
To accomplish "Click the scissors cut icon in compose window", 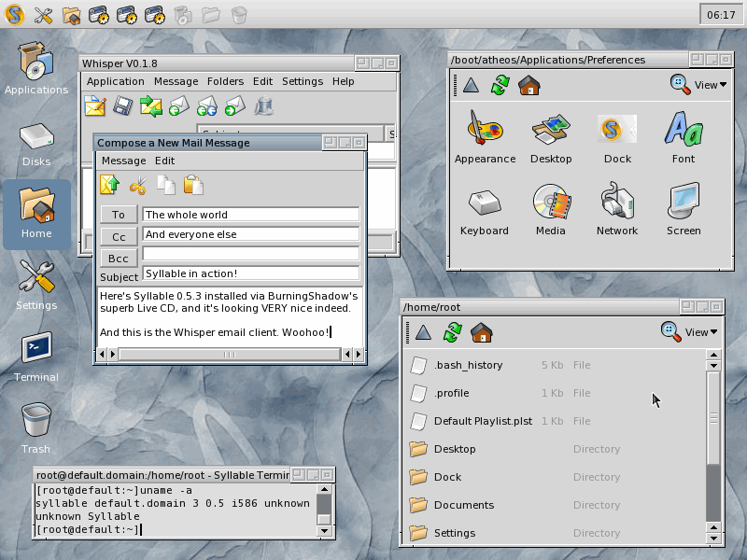I will tap(137, 185).
